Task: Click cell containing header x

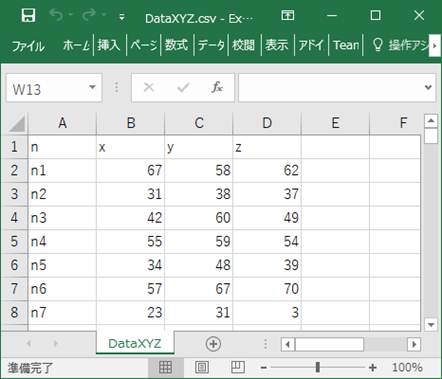Action: (x=130, y=147)
